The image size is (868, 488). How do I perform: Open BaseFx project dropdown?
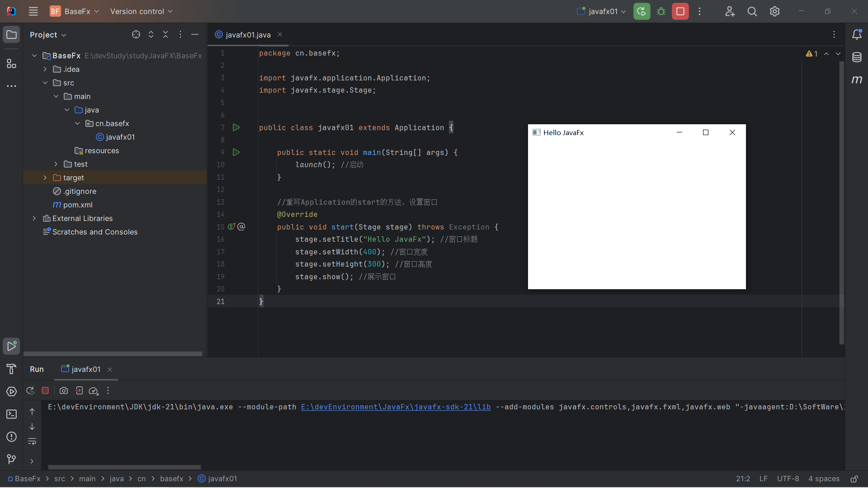click(75, 11)
